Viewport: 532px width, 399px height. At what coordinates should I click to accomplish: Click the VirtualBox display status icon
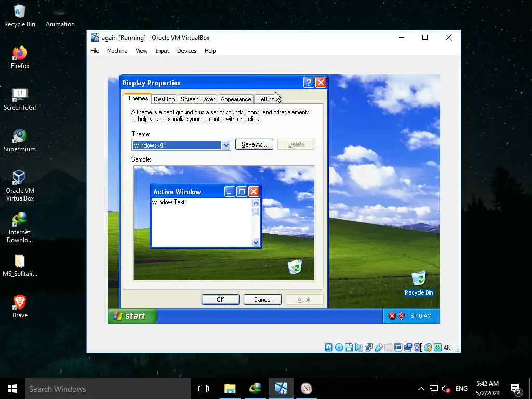398,348
